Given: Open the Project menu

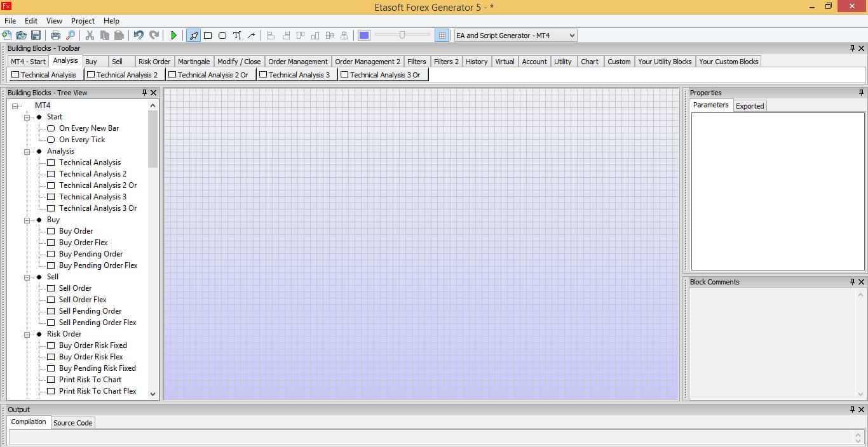Looking at the screenshot, I should point(83,21).
